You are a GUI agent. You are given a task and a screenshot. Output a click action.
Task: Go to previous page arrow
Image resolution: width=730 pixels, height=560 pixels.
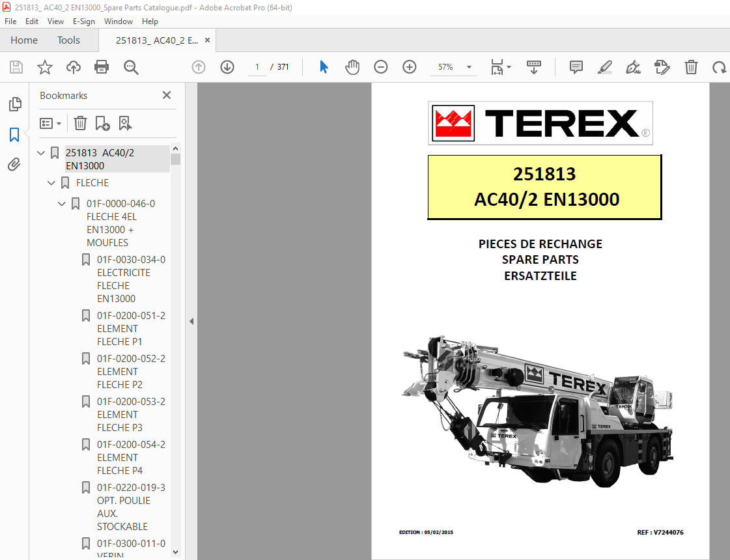199,67
